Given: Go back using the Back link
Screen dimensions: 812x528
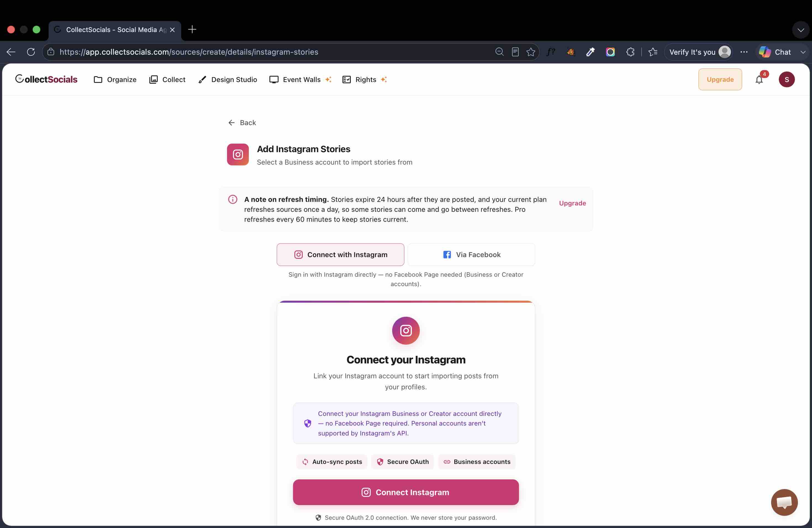Looking at the screenshot, I should [242, 122].
